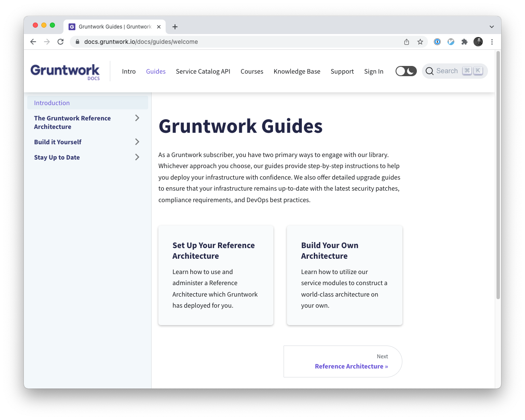This screenshot has height=420, width=525.
Task: Open the tab search dropdown arrow
Action: [492, 27]
